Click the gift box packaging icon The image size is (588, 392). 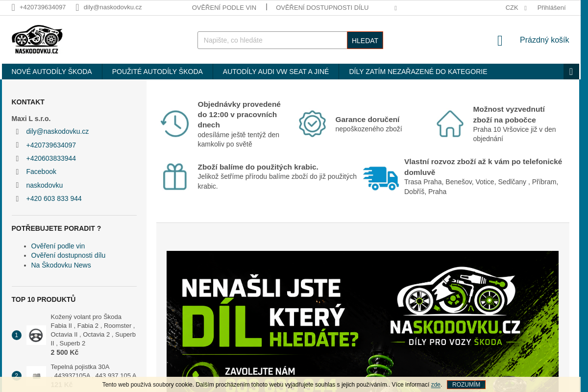click(x=175, y=176)
